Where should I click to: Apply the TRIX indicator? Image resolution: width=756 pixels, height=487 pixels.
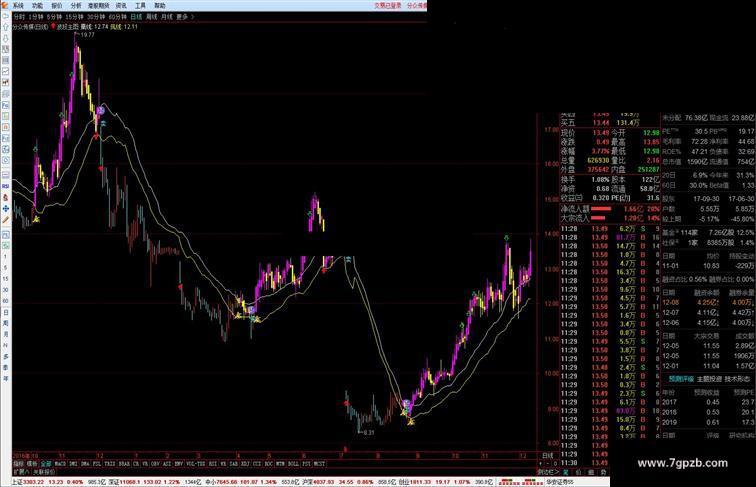click(110, 464)
